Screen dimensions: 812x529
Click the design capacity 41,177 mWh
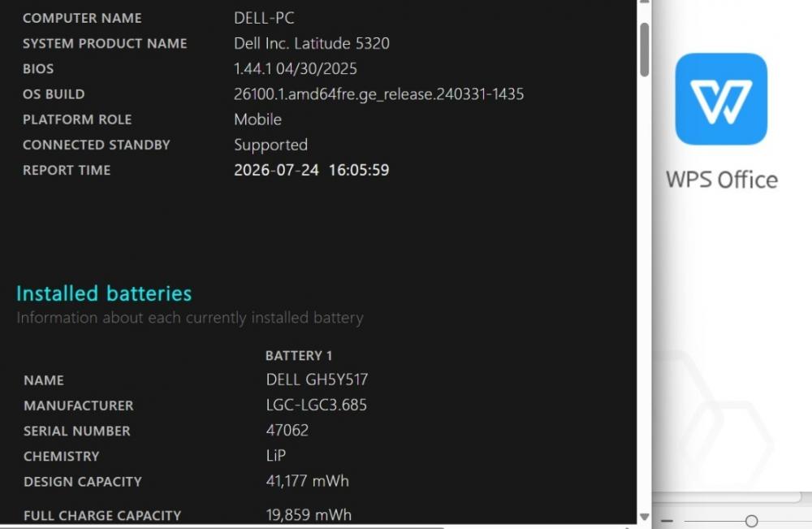tap(308, 481)
